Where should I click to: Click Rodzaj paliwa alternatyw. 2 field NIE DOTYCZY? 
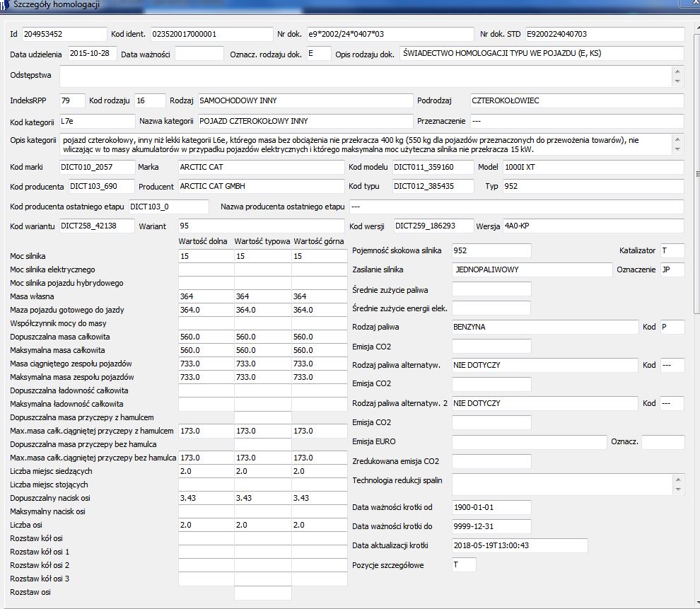coord(545,403)
